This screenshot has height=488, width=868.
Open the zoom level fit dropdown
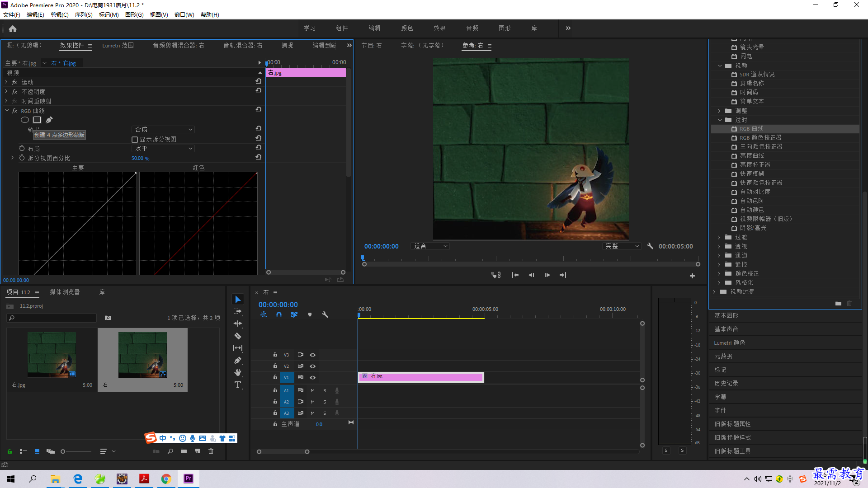[x=430, y=246]
